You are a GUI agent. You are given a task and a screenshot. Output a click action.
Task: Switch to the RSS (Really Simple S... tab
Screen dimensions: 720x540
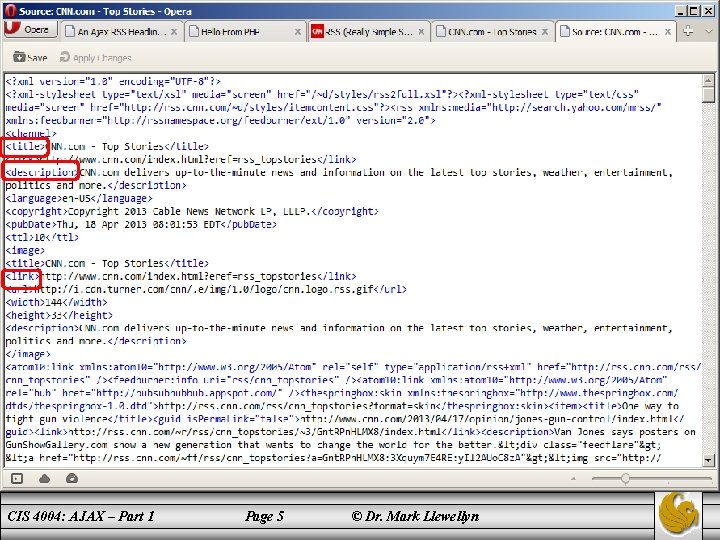(x=369, y=32)
